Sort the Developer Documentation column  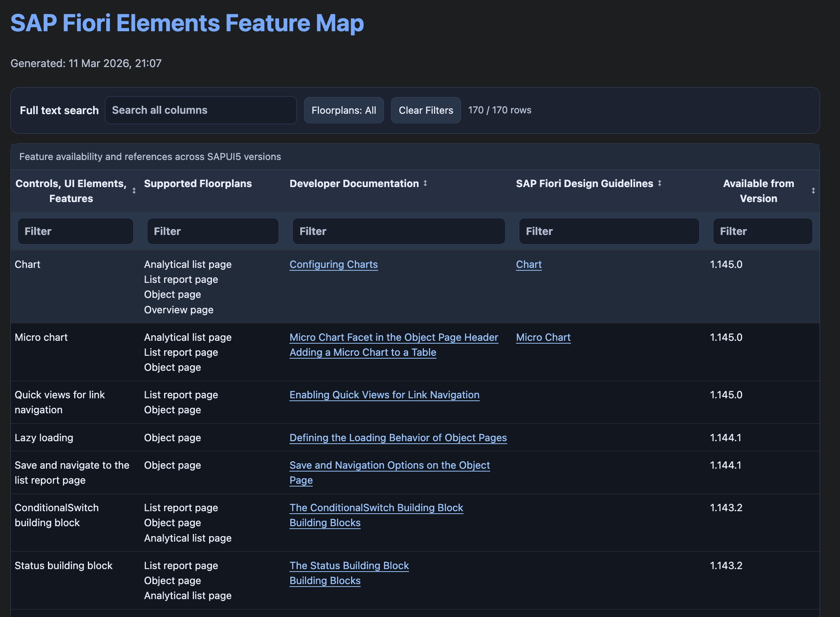point(425,183)
